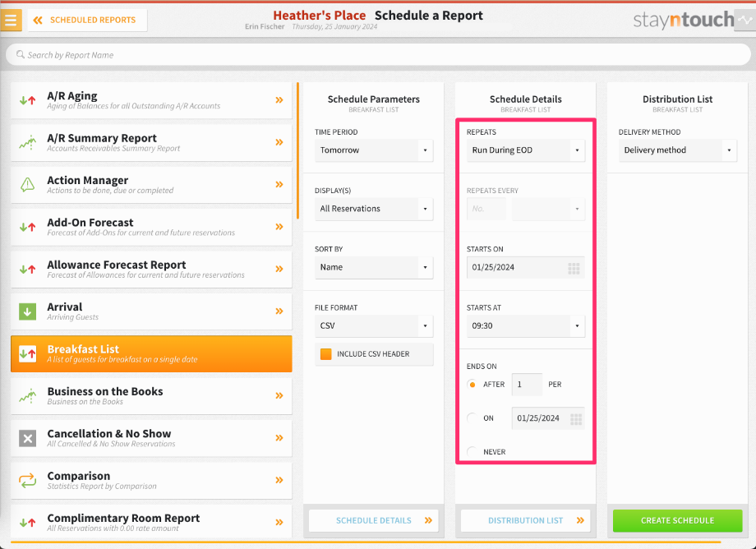The image size is (756, 549).
Task: Open the Display(s) dropdown showing All Reservations
Action: point(374,210)
